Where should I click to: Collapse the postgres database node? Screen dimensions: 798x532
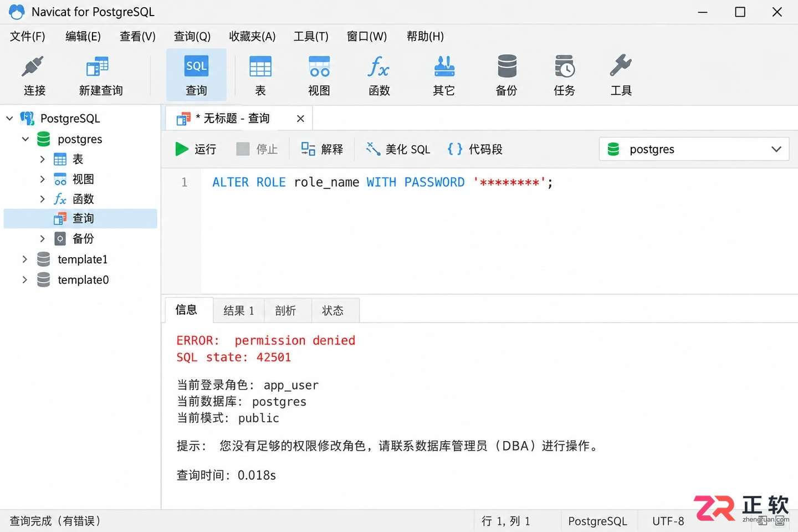coord(25,139)
